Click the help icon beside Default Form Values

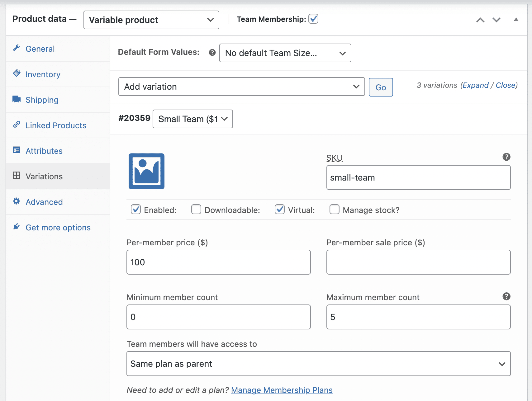tap(212, 53)
